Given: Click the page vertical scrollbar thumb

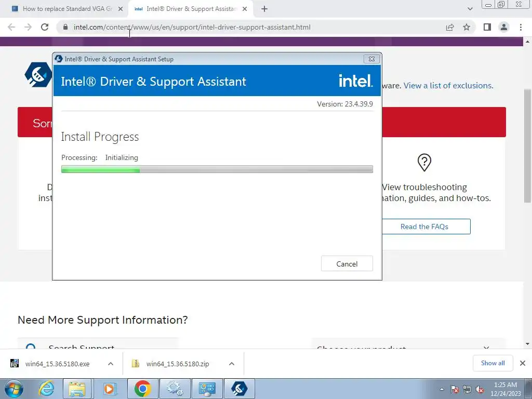Looking at the screenshot, I should (x=527, y=146).
